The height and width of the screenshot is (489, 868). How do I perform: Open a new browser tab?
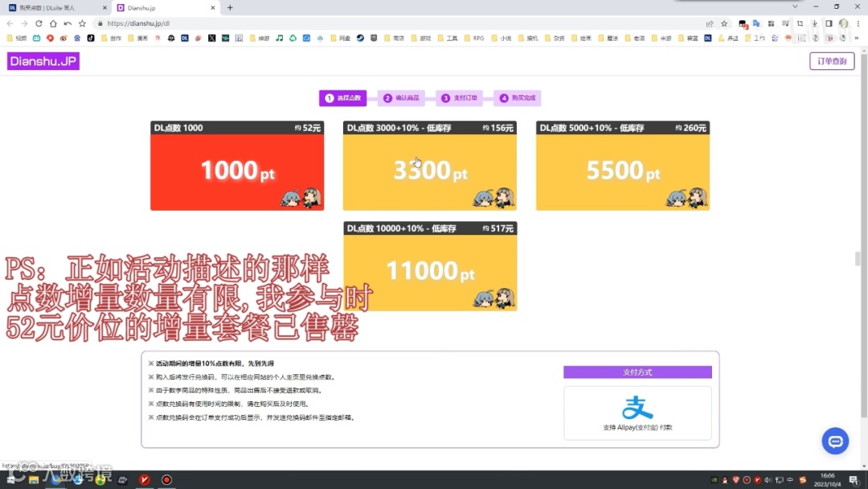pos(230,8)
